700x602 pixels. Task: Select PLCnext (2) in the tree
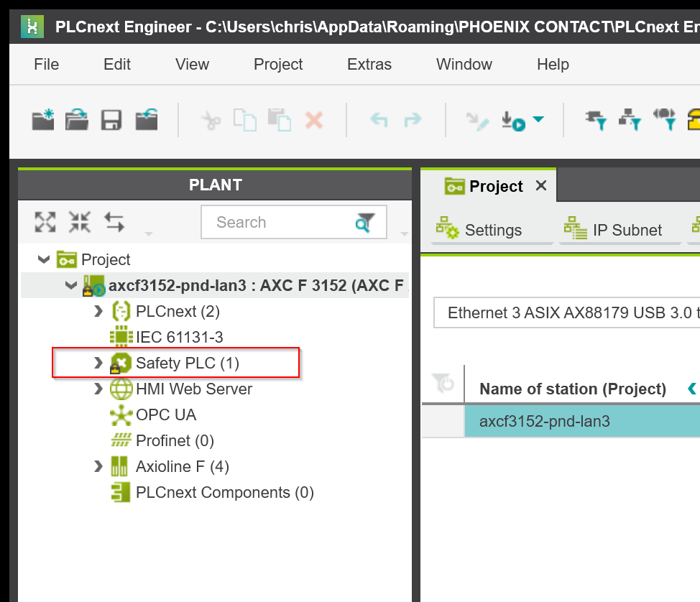coord(178,311)
